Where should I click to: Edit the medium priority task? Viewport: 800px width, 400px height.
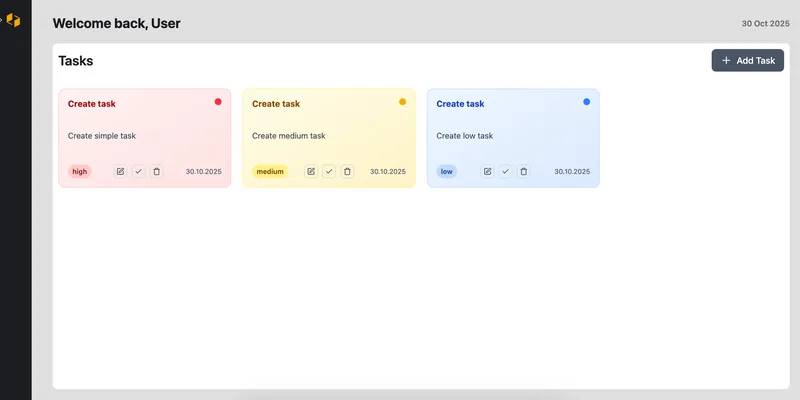coord(311,171)
